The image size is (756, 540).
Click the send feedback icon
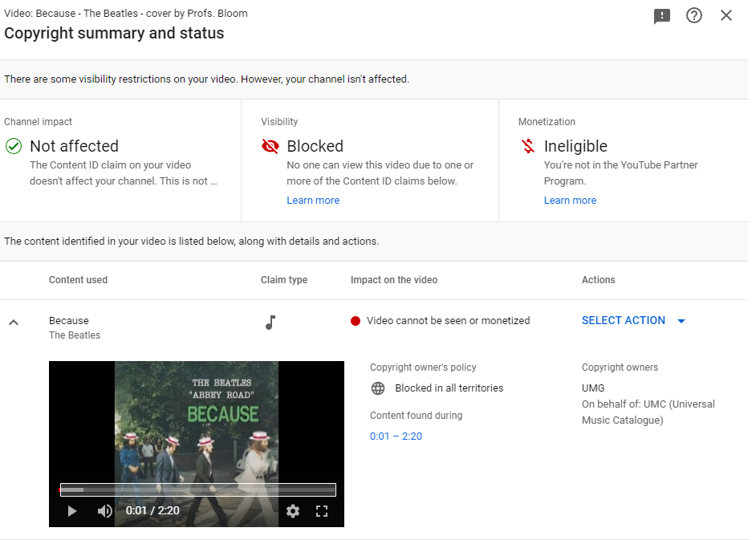pos(662,16)
